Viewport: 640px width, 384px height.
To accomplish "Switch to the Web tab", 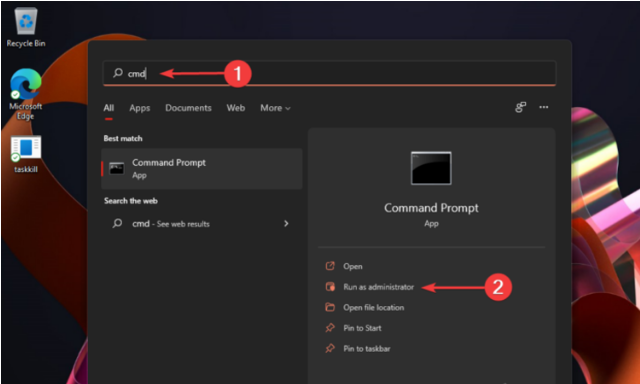I will 236,108.
